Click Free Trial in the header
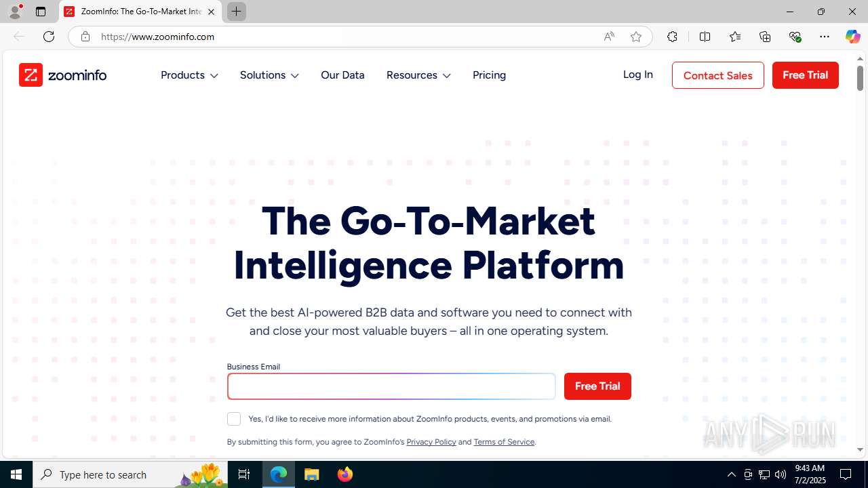 pos(806,75)
